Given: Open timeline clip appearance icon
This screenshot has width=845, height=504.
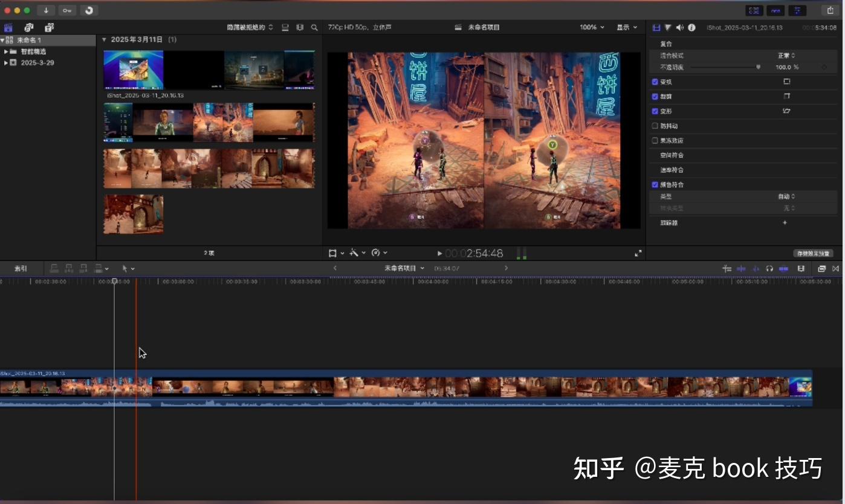Looking at the screenshot, I should tap(801, 268).
